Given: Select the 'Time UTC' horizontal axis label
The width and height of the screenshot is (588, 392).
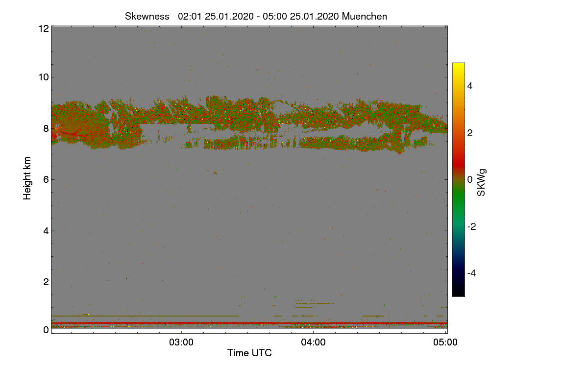Looking at the screenshot, I should click(x=249, y=353).
